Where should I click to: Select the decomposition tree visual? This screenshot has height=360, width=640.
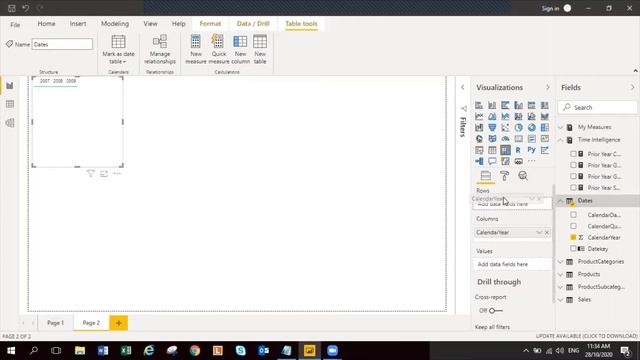(479, 161)
